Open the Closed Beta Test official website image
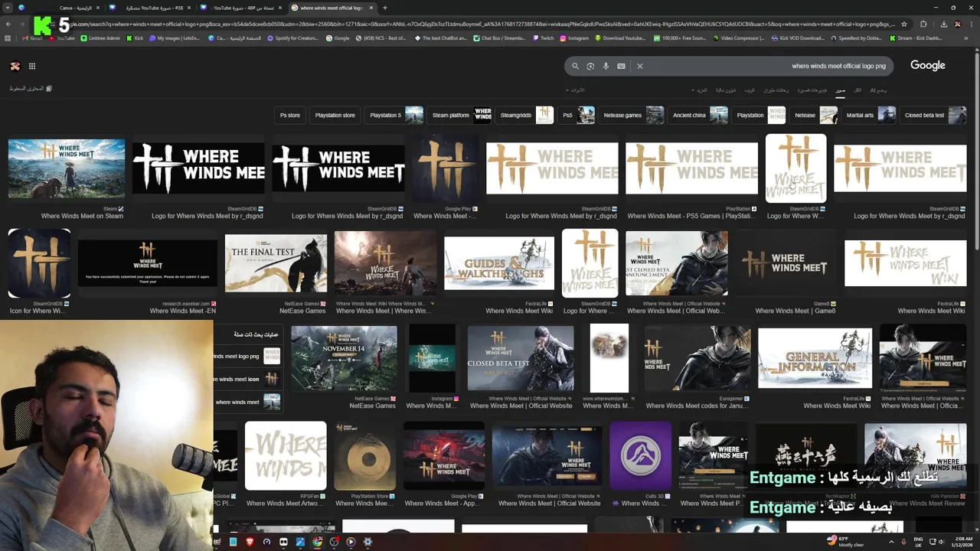 coord(521,358)
